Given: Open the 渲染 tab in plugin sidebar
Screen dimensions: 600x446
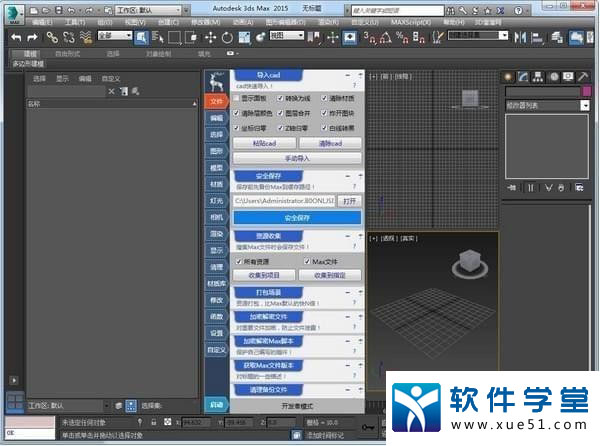Looking at the screenshot, I should (x=217, y=234).
